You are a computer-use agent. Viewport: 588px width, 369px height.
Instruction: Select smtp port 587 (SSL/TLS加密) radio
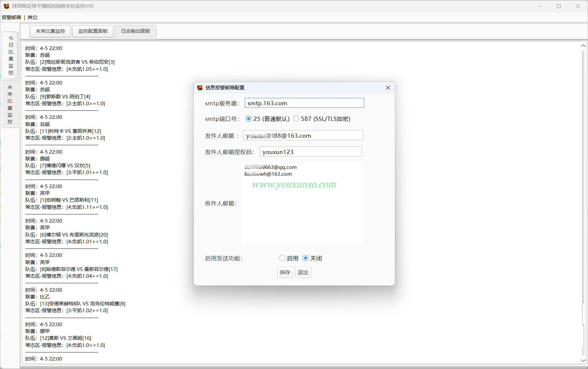(x=296, y=119)
